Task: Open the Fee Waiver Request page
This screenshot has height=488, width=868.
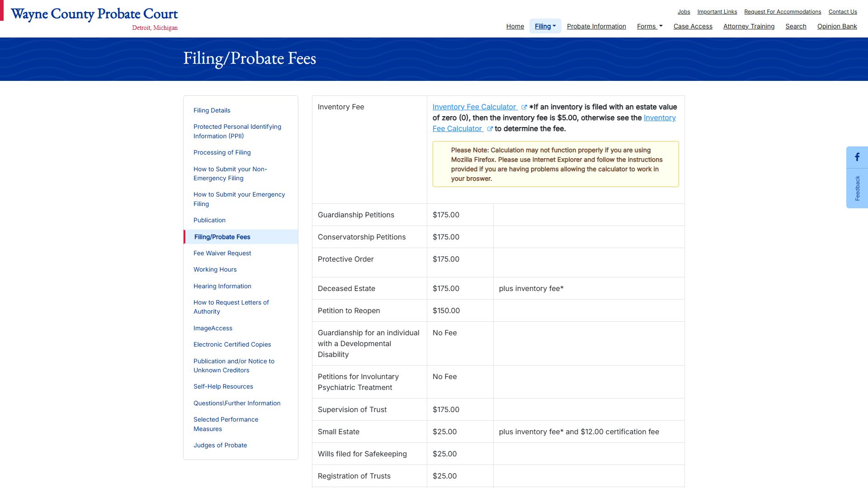Action: pos(222,253)
